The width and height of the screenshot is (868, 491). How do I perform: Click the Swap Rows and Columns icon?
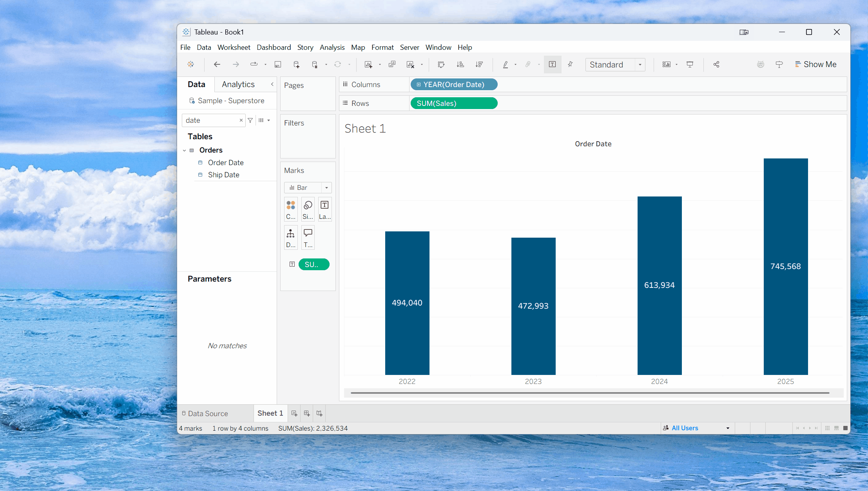point(441,64)
